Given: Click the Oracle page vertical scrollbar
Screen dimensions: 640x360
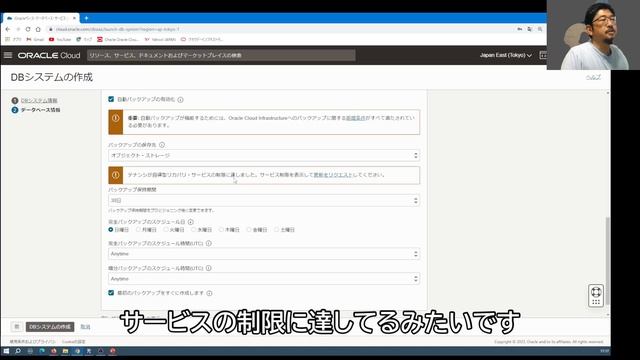Looking at the screenshot, I should [608, 261].
